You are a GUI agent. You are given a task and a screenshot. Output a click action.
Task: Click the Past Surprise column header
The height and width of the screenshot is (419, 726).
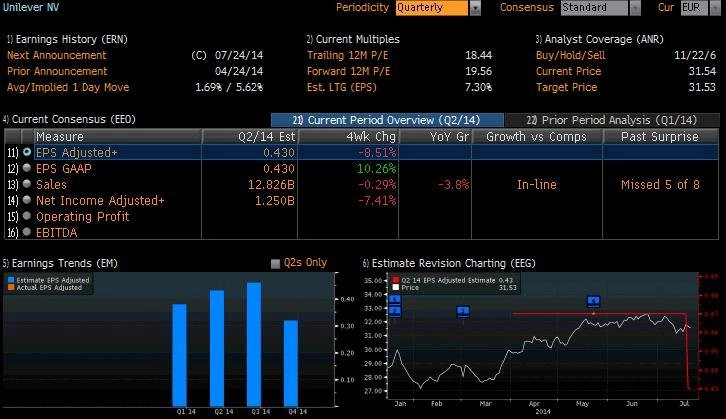660,137
